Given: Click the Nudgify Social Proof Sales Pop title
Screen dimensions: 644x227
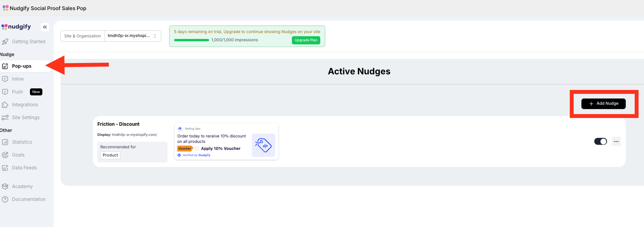Looking at the screenshot, I should (48, 8).
